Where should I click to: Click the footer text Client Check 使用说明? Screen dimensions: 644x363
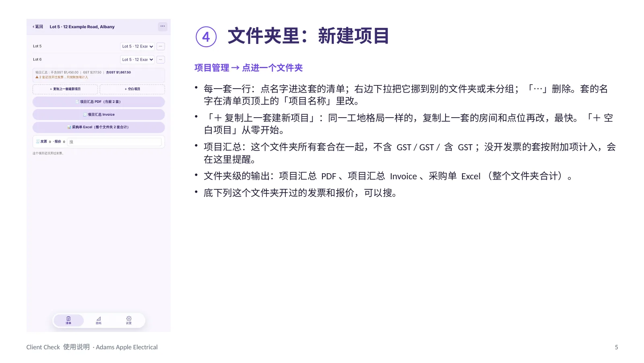click(58, 347)
